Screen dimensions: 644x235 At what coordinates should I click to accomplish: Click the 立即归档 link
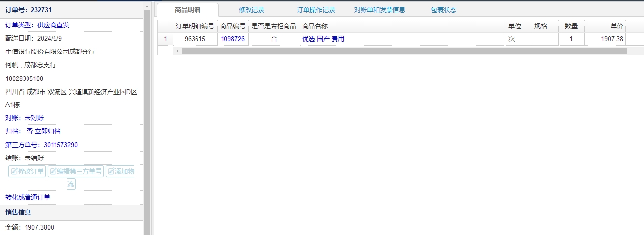(x=48, y=131)
